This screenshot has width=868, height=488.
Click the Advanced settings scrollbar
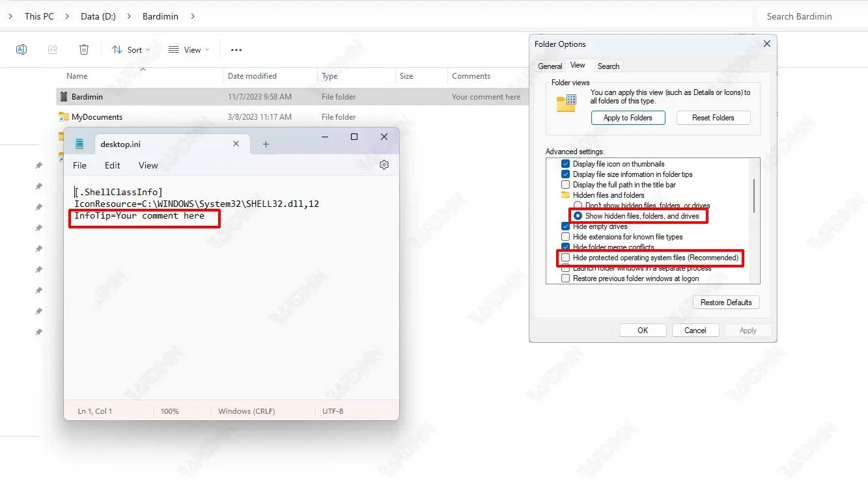point(754,195)
